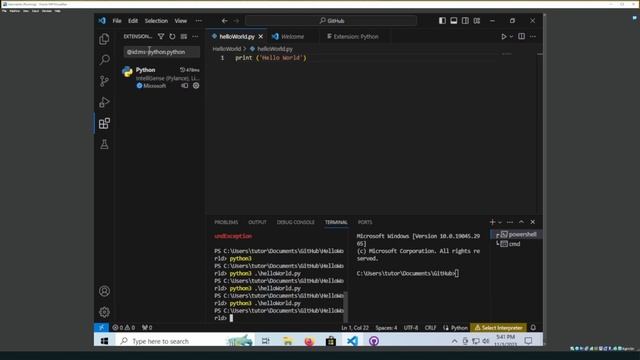The height and width of the screenshot is (360, 640).
Task: Open the Testing flask view
Action: [104, 144]
